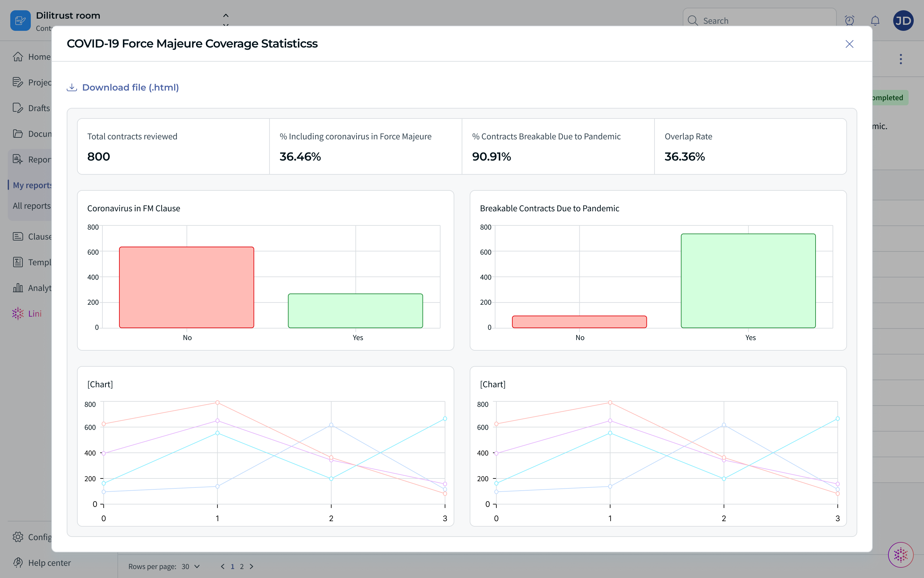Click the Completed status badge
This screenshot has width=924, height=578.
click(x=890, y=98)
